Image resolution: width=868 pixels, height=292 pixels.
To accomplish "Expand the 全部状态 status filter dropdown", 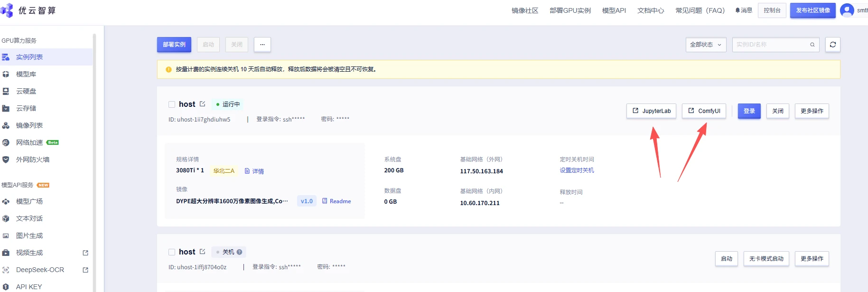I will (x=706, y=45).
